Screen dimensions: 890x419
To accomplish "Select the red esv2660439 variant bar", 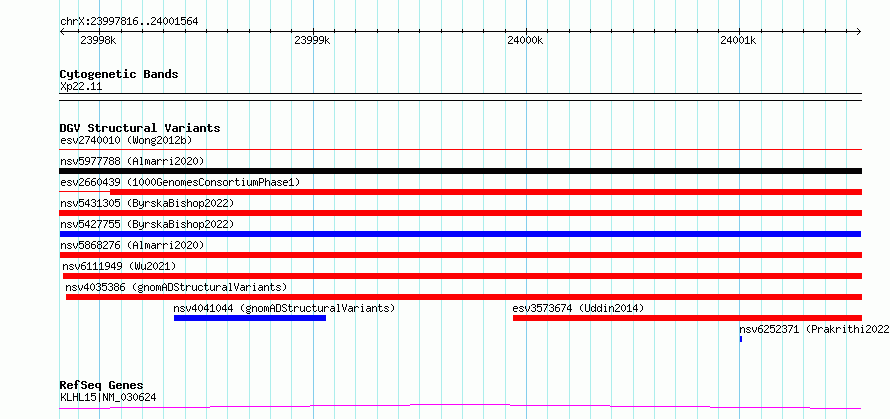I will tap(486, 192).
